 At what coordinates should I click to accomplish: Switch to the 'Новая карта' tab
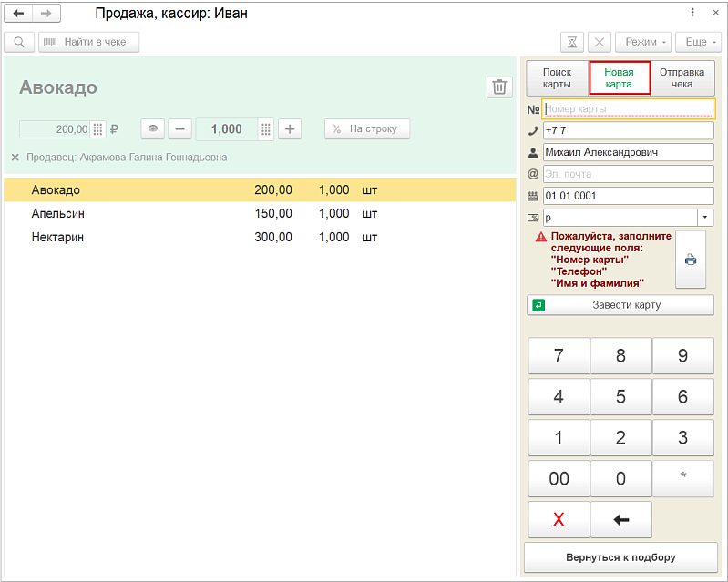click(x=620, y=78)
